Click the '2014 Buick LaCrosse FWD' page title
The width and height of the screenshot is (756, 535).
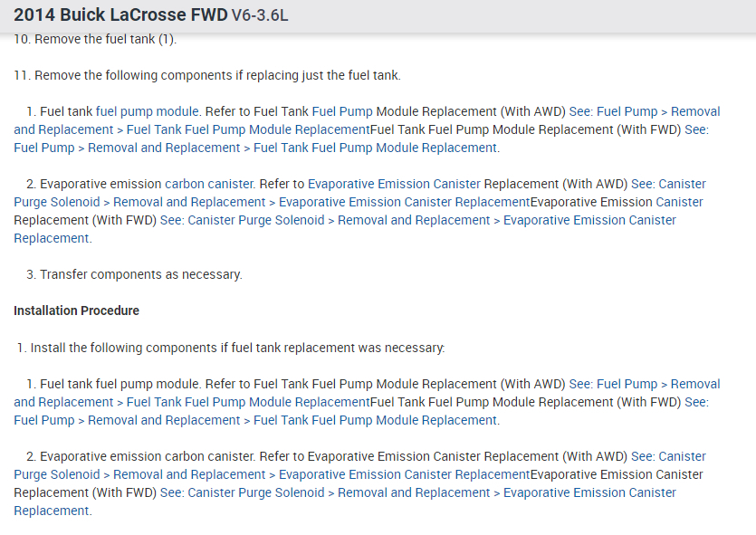[x=120, y=15]
